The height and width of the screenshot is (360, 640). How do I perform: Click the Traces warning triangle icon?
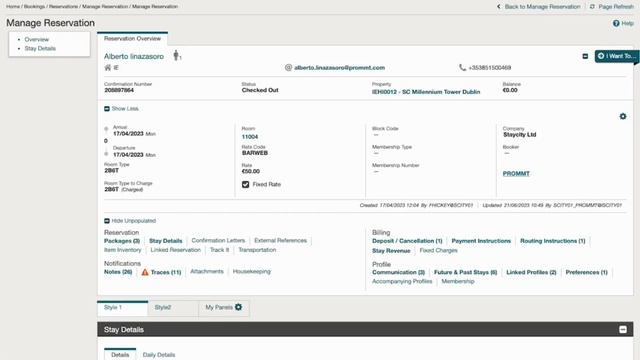(x=145, y=272)
